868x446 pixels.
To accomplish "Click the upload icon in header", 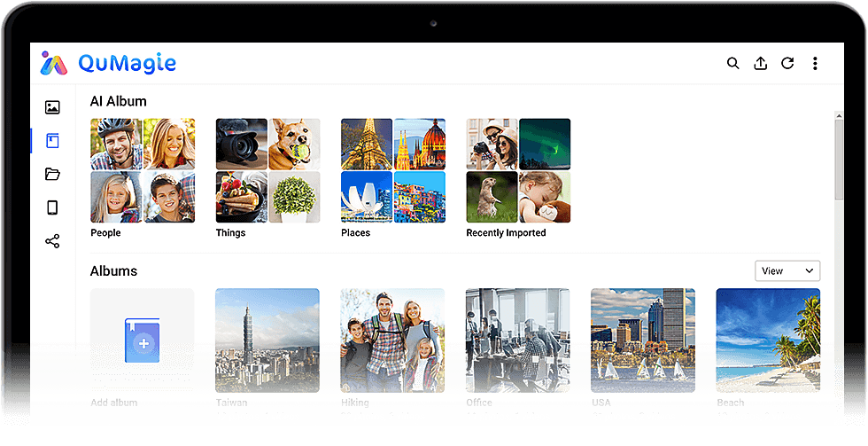I will pyautogui.click(x=760, y=64).
